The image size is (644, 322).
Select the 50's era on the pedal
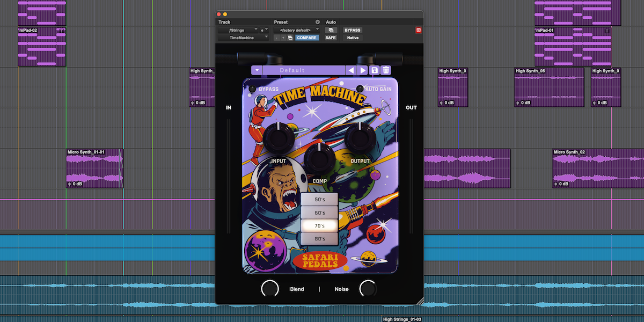(319, 199)
